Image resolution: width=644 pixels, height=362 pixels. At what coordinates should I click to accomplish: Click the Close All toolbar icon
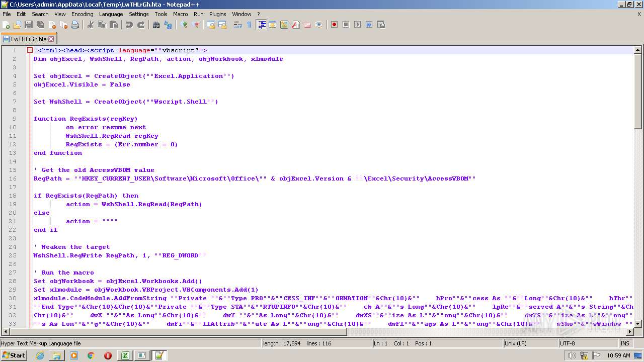tap(63, 25)
